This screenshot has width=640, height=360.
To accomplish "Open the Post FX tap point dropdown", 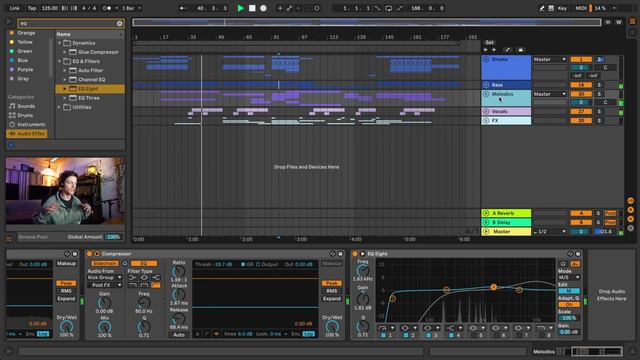I will [x=104, y=285].
